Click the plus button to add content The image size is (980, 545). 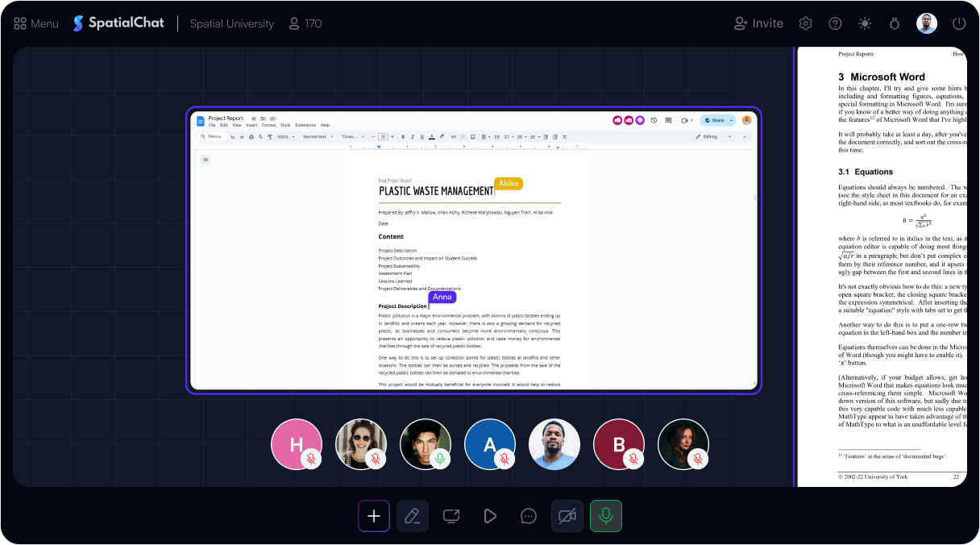373,515
